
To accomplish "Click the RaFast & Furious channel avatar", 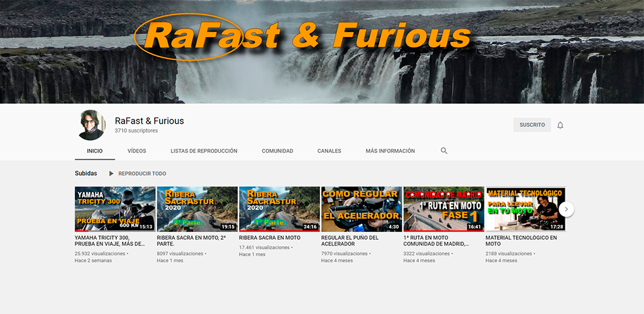I will (x=91, y=125).
